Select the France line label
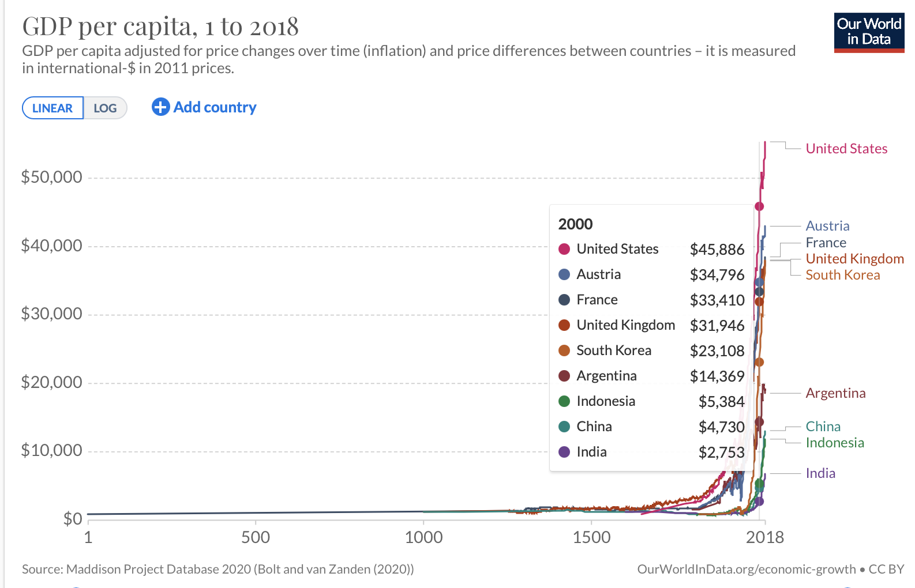Viewport: 915px width, 588px height. (x=826, y=243)
